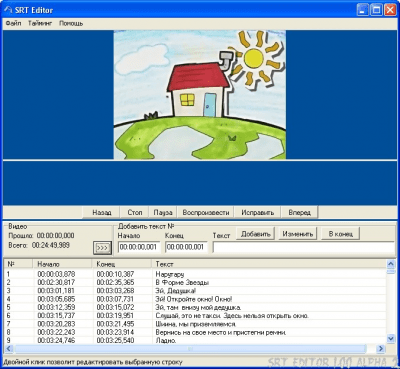
Task: Click start time 00:03:24,746
Action: click(56, 340)
